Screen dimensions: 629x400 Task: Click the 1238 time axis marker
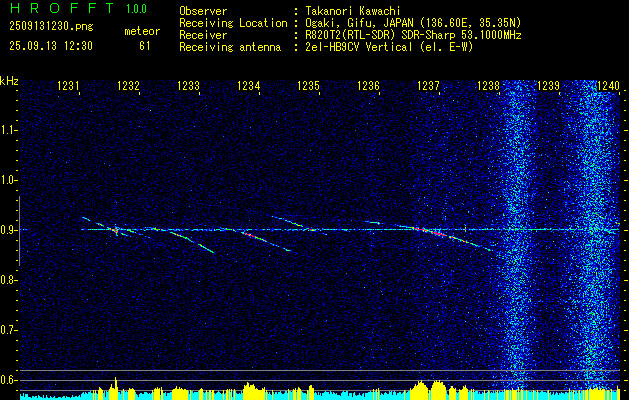tap(489, 85)
